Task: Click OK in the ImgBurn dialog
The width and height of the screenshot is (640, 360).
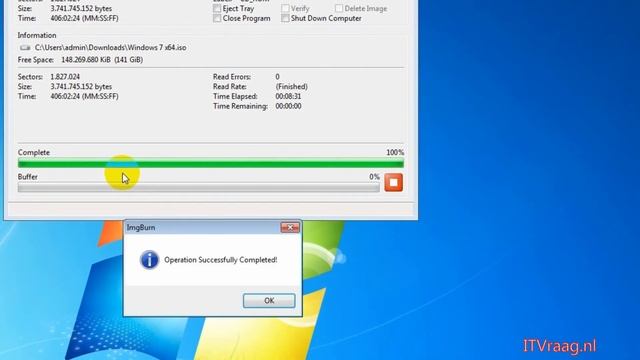Action: tap(269, 301)
